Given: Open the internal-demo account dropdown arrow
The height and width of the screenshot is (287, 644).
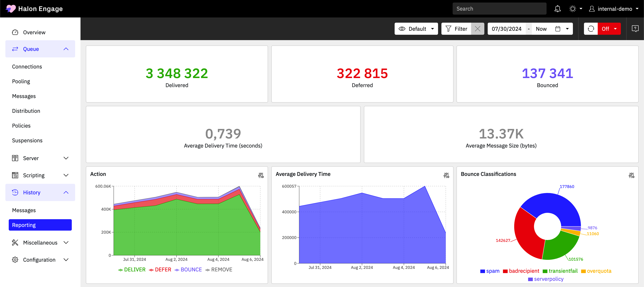Looking at the screenshot, I should (637, 9).
